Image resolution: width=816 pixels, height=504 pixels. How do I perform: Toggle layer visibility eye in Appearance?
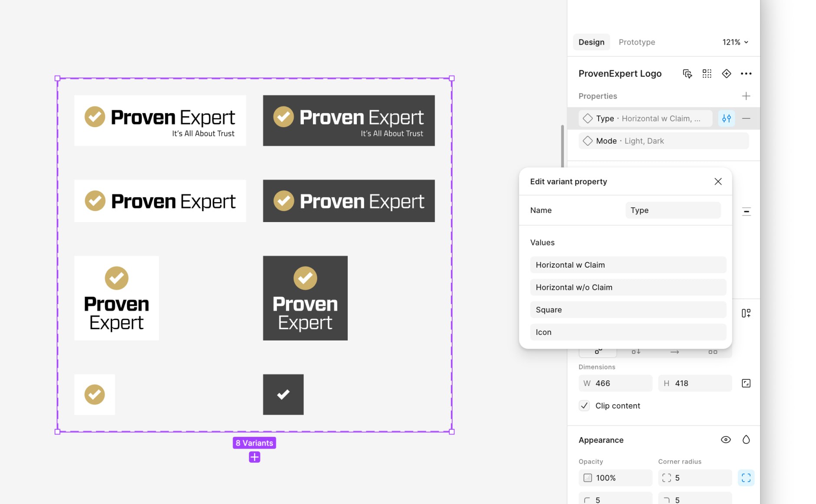pos(726,440)
